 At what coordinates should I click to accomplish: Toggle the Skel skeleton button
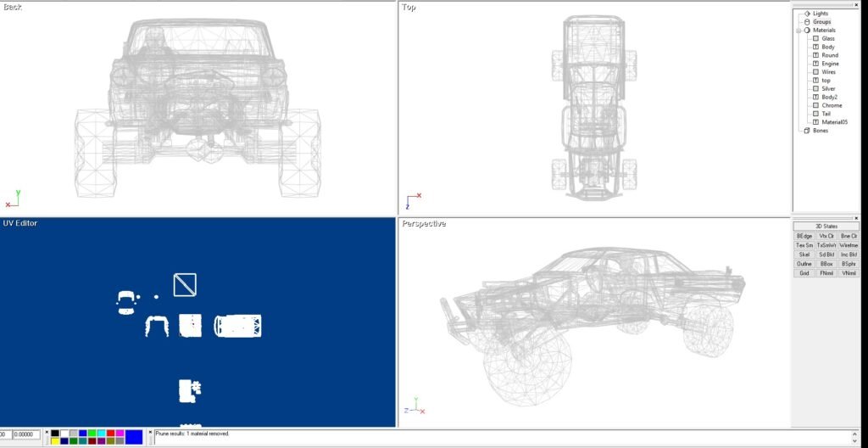[x=804, y=255]
